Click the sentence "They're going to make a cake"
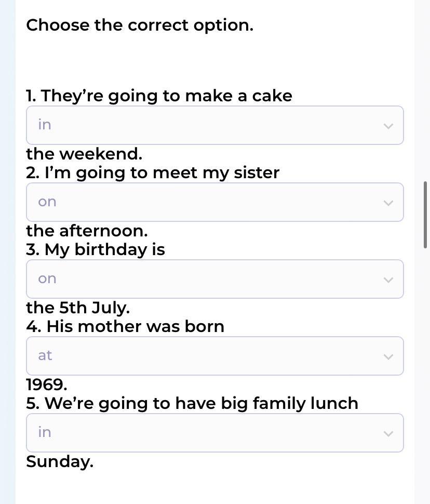 159,96
